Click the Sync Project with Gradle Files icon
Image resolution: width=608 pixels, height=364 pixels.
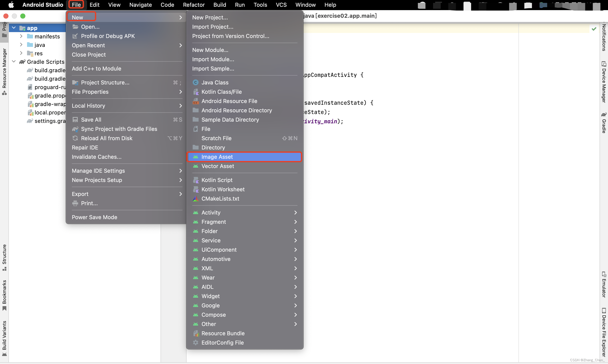pos(75,129)
